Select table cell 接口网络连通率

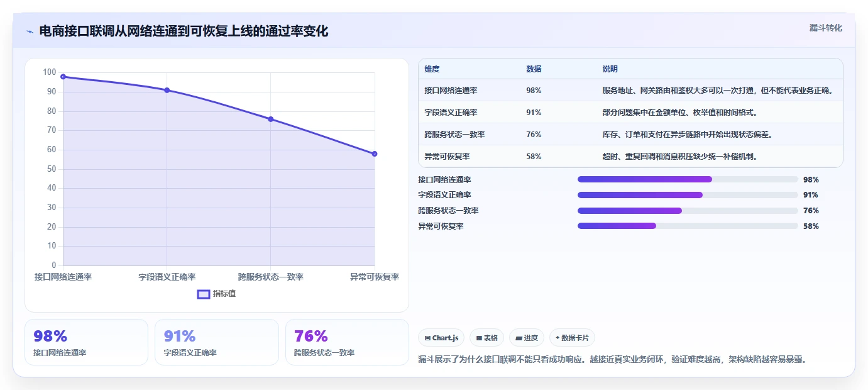[x=451, y=91]
